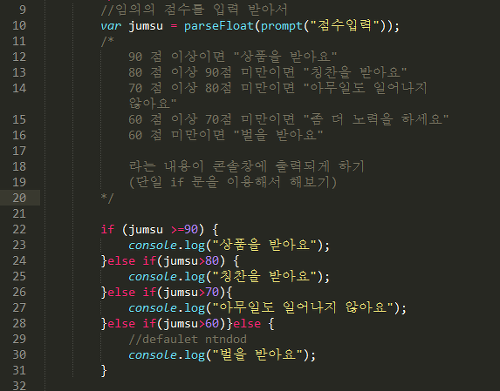Click the string "칭찬을 받아요" on line 25
Screen dimensions: 500x391
click(264, 276)
